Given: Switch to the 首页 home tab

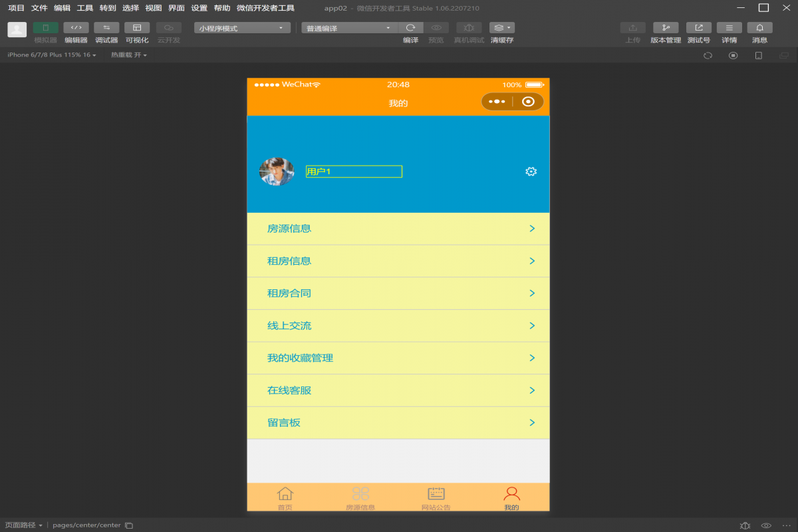Looking at the screenshot, I should 285,497.
